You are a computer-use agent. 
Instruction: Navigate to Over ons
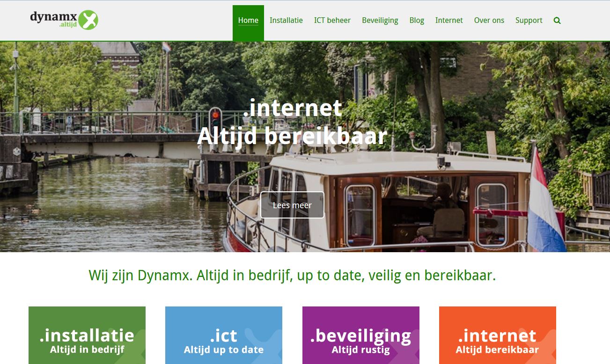489,21
